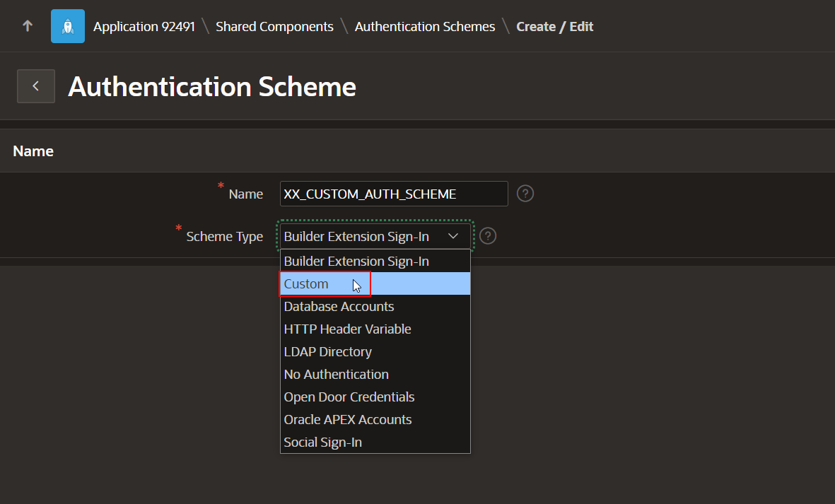This screenshot has height=504, width=835.
Task: Open the application rocket icon
Action: [x=68, y=26]
